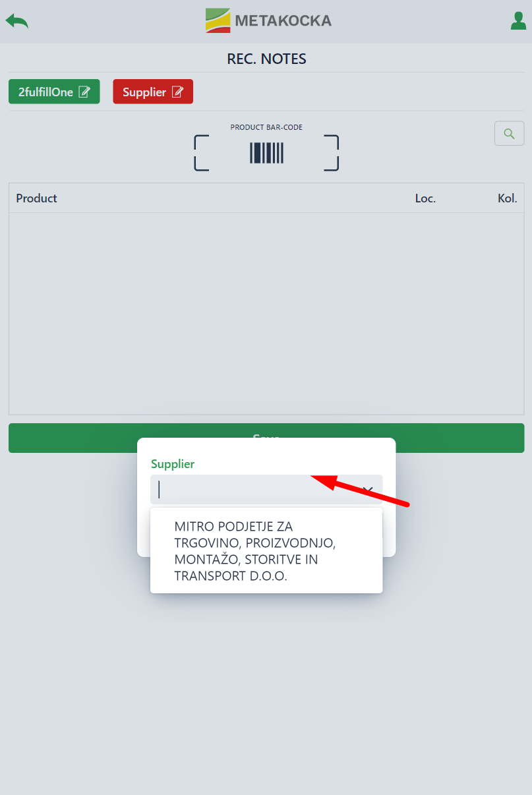
Task: Click the Loc. column header
Action: coord(425,198)
